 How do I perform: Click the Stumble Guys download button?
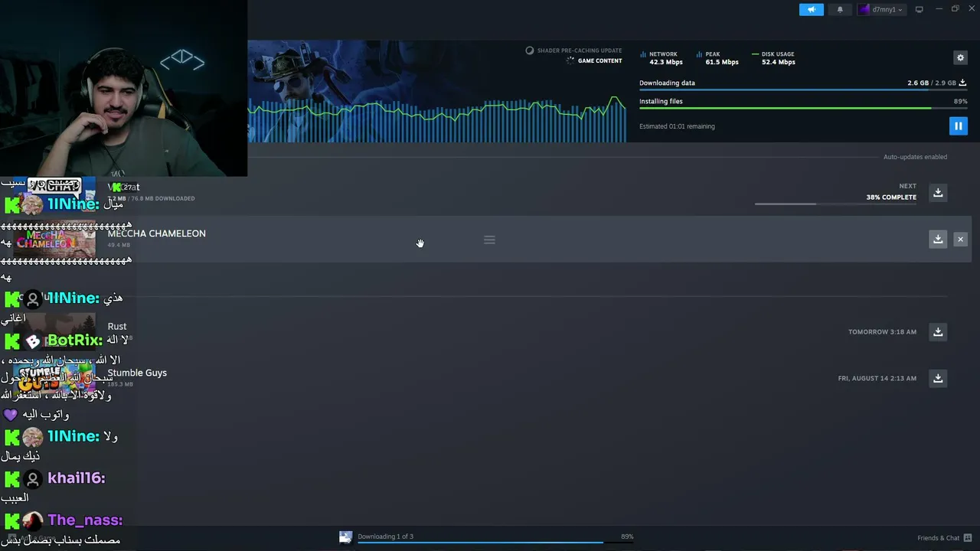click(x=938, y=378)
